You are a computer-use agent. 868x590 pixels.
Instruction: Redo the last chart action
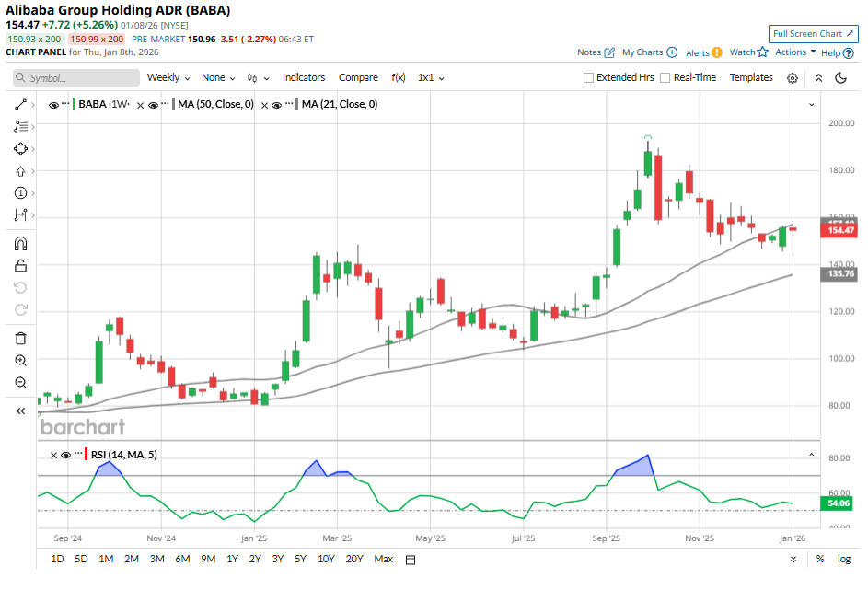(x=20, y=310)
